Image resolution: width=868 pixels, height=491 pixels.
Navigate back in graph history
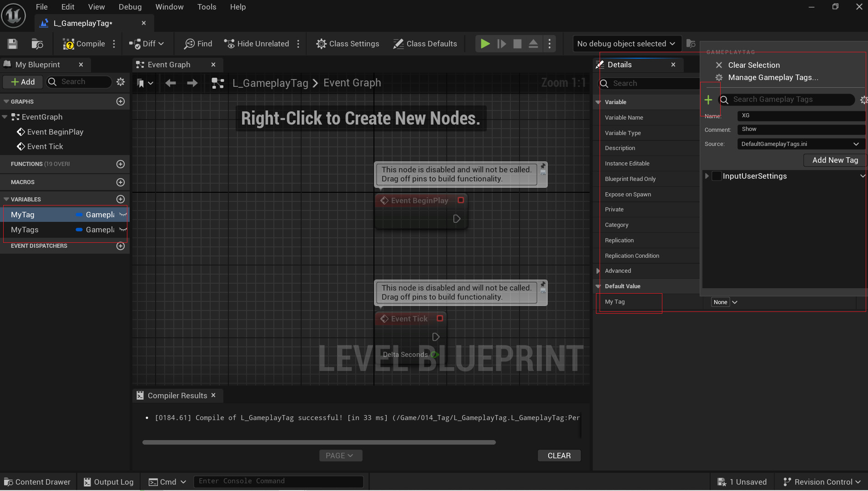tap(171, 83)
